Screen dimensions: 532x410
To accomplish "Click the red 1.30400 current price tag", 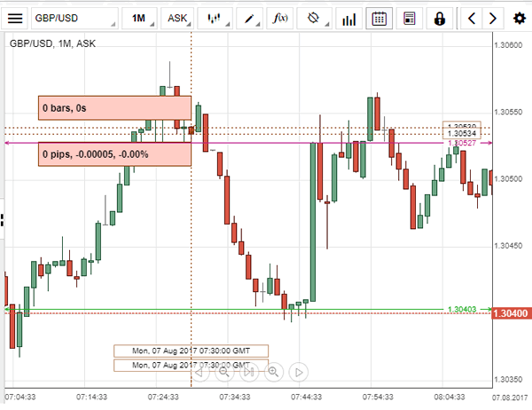I will click(512, 313).
